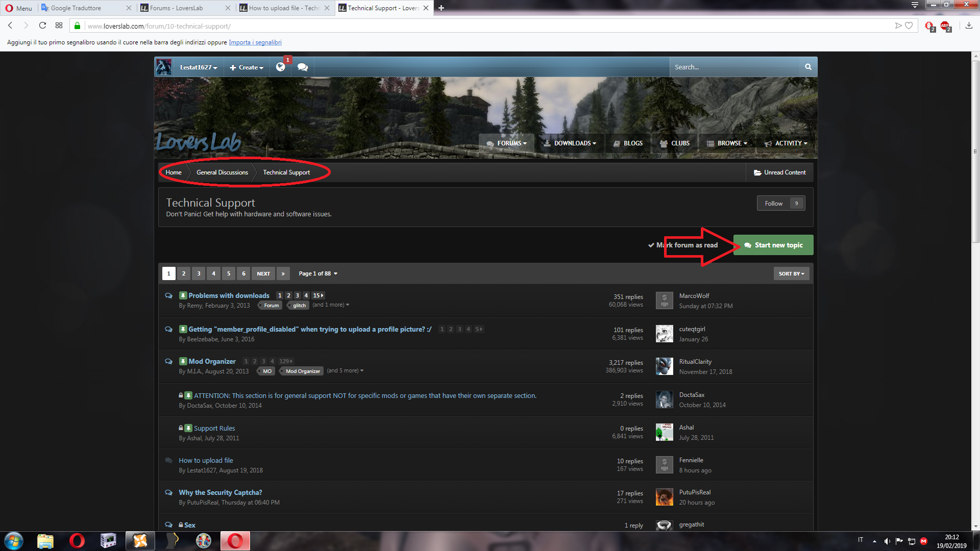This screenshot has width=980, height=551.
Task: Expand '(and 5 more)' tags on Mod Organizer
Action: tap(345, 370)
